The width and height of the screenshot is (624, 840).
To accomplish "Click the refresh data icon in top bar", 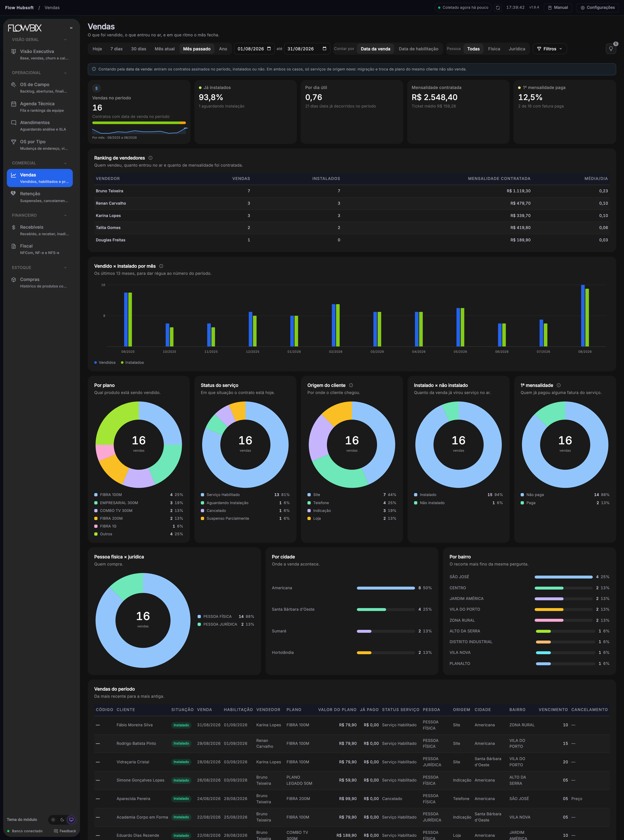I will 498,7.
